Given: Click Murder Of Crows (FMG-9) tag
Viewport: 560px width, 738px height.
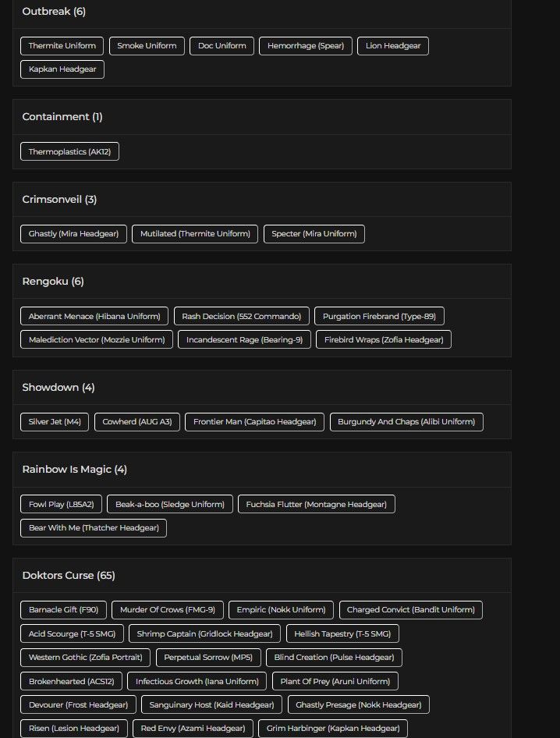Looking at the screenshot, I should click(168, 610).
